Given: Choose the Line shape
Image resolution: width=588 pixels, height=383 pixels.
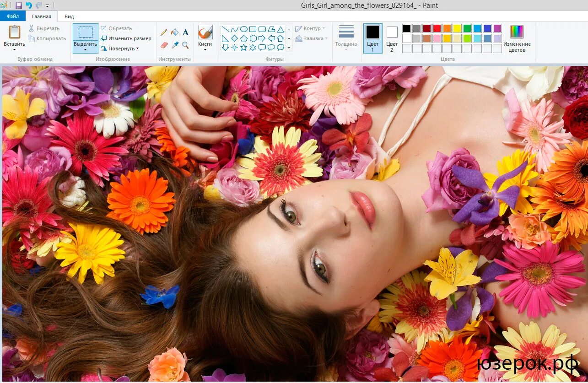Looking at the screenshot, I should point(225,29).
